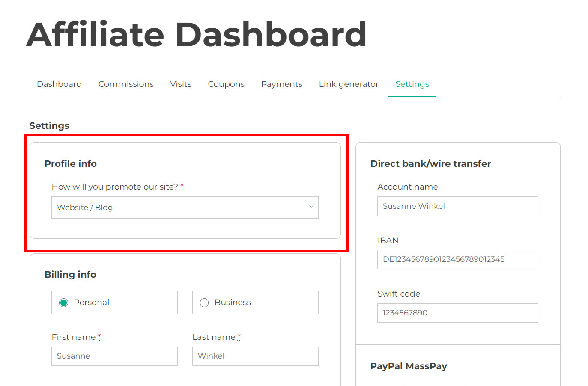Select the Settings tab
588x386 pixels.
point(412,84)
